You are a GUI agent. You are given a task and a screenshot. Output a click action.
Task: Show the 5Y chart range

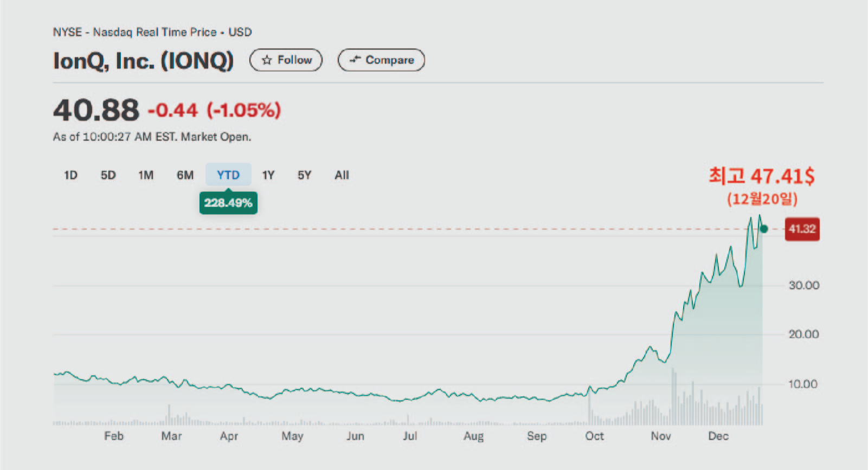[x=304, y=175]
